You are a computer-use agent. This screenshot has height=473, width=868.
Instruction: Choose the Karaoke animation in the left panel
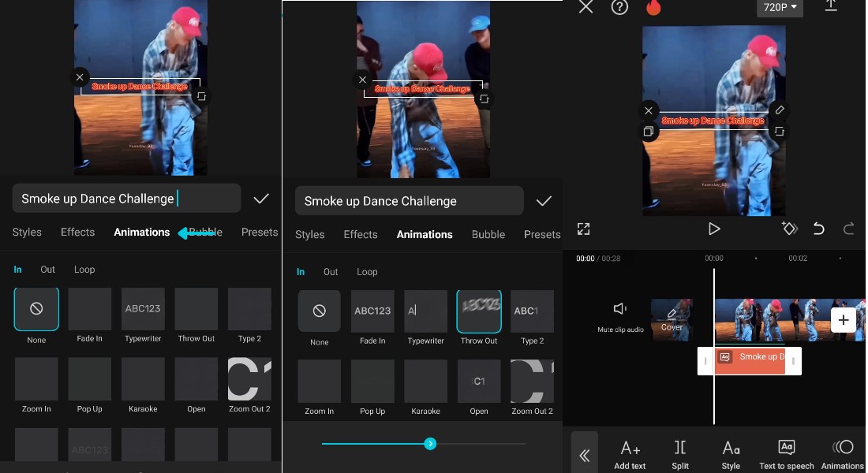143,379
